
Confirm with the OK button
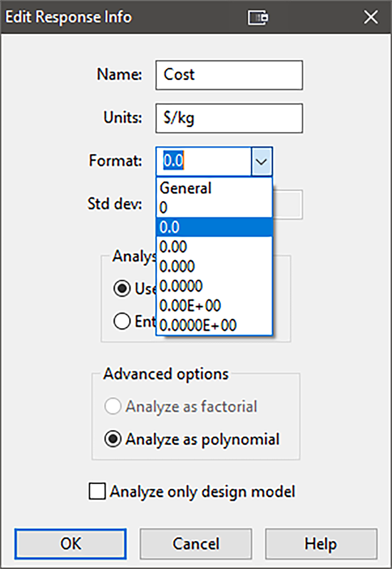point(71,543)
